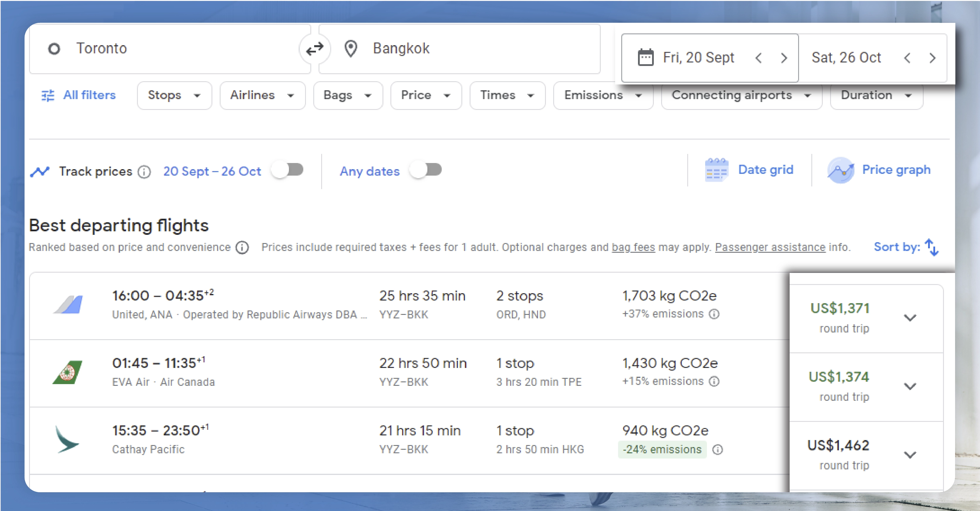Screen dimensions: 980x511
Task: Edit the Bangkok destination field
Action: coord(460,49)
